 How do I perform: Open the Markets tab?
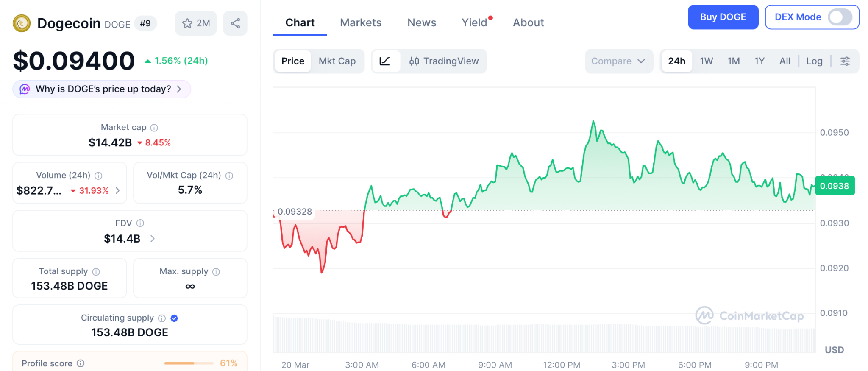point(361,22)
